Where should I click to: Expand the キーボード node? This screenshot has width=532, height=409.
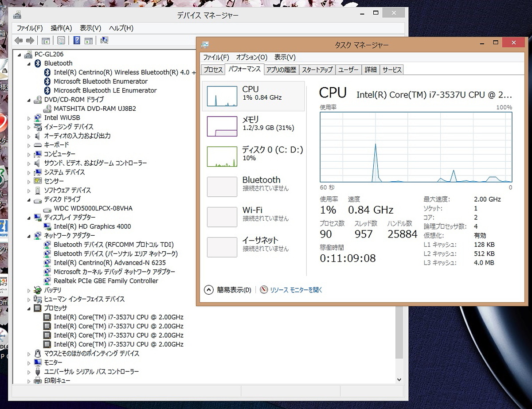pyautogui.click(x=29, y=145)
